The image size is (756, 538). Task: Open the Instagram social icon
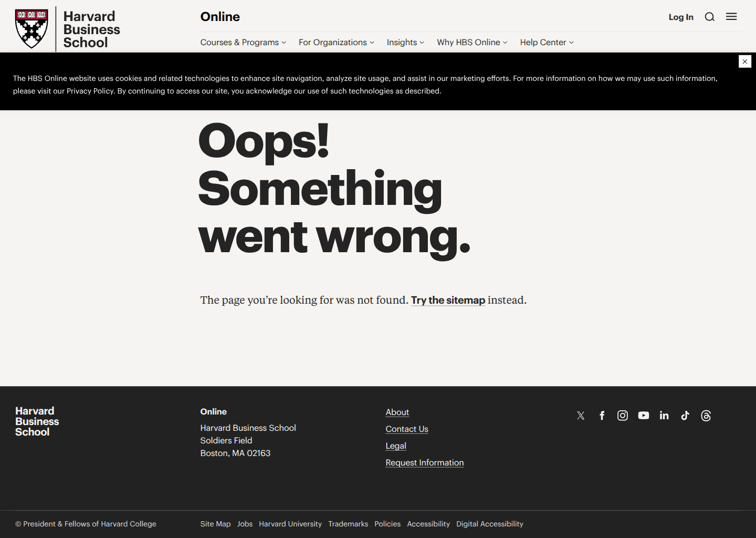[623, 416]
